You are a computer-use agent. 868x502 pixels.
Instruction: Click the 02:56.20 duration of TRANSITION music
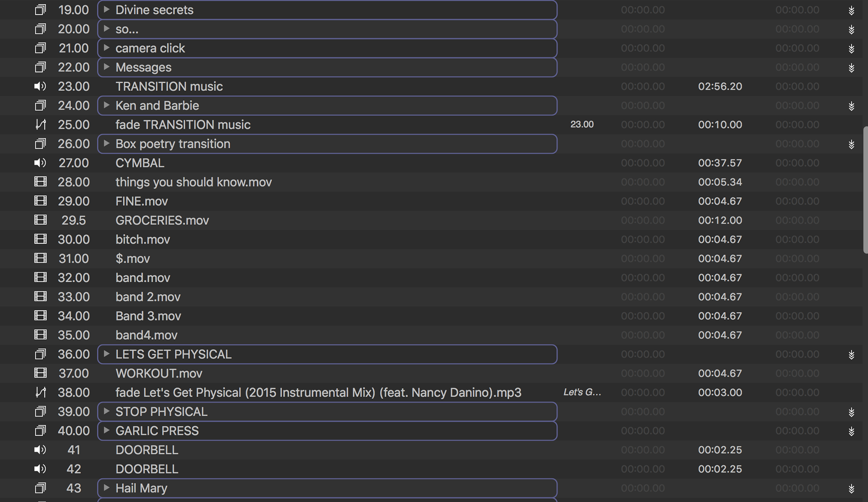point(720,86)
